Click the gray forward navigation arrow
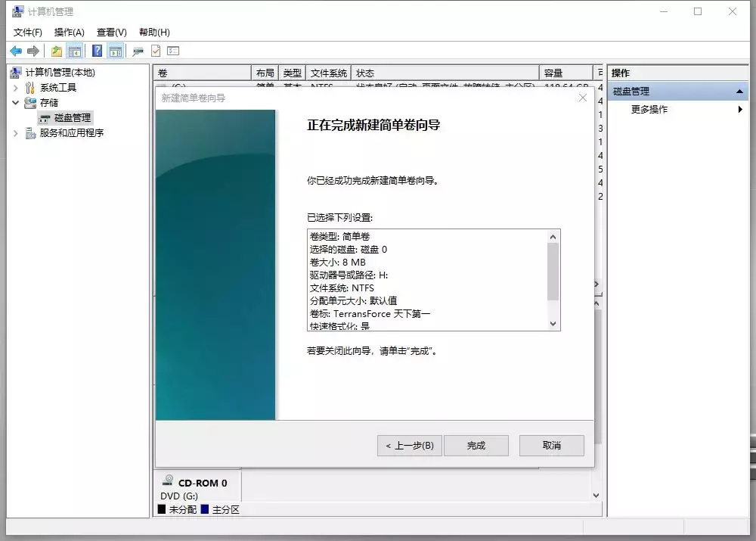Viewport: 756px width, 541px height. coord(32,51)
